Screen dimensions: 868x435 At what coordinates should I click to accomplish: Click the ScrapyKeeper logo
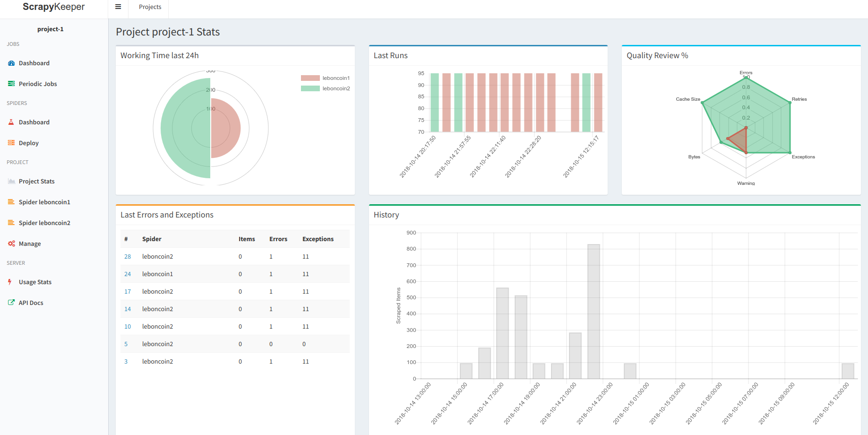pos(54,7)
